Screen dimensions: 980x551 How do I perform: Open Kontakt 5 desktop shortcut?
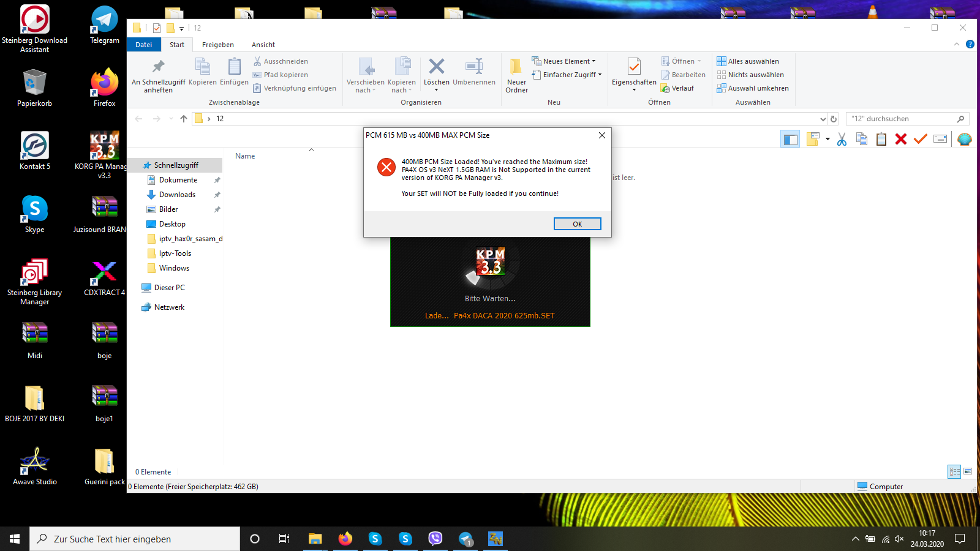click(35, 151)
